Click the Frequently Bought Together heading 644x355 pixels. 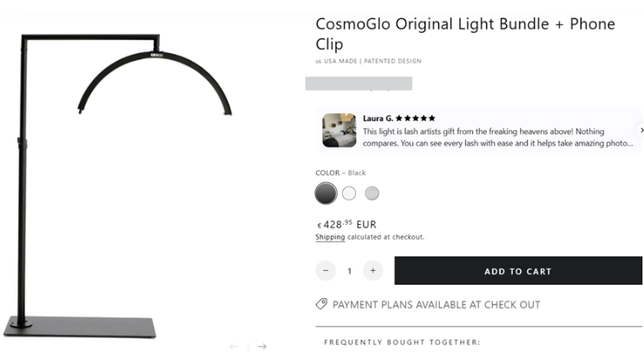tap(402, 342)
